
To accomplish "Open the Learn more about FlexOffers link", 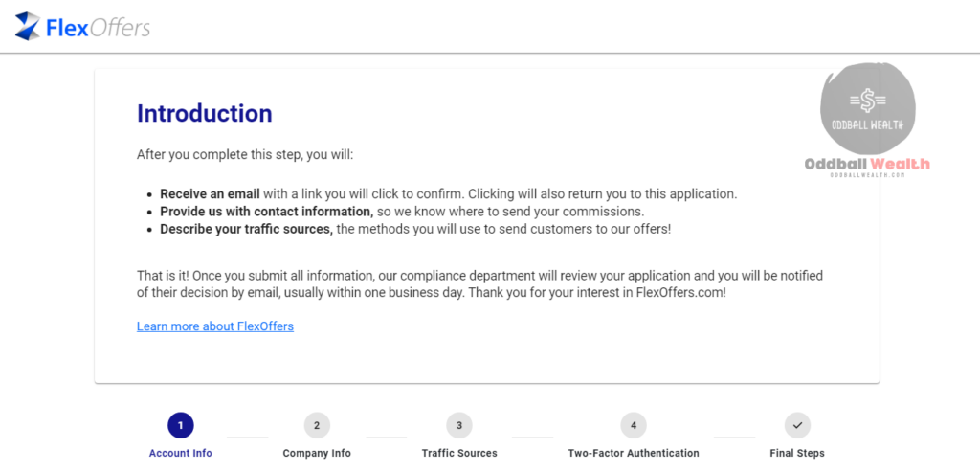I will click(x=215, y=326).
